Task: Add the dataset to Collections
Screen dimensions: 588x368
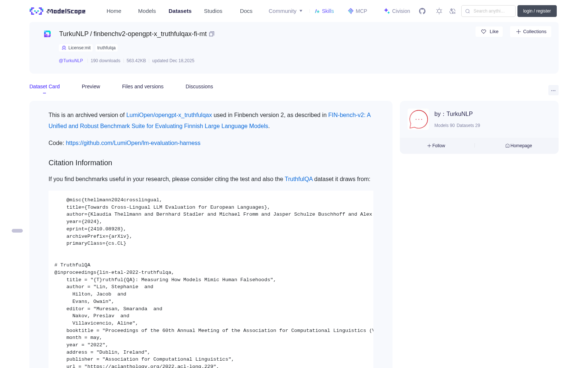Action: click(531, 32)
